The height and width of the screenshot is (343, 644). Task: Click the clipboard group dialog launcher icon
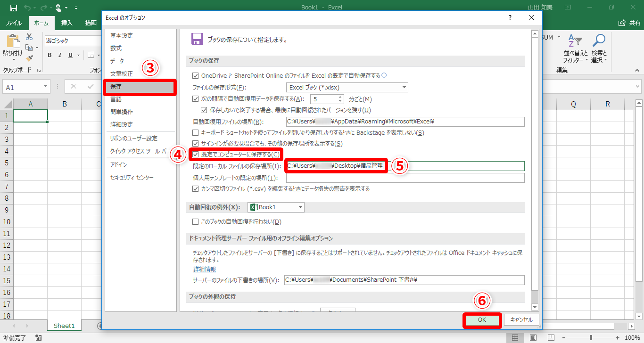(x=39, y=70)
